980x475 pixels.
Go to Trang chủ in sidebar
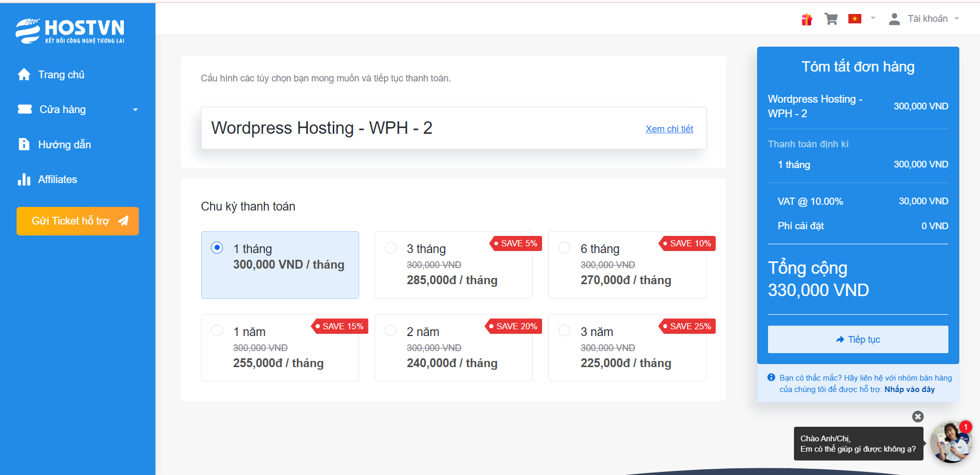click(x=61, y=75)
